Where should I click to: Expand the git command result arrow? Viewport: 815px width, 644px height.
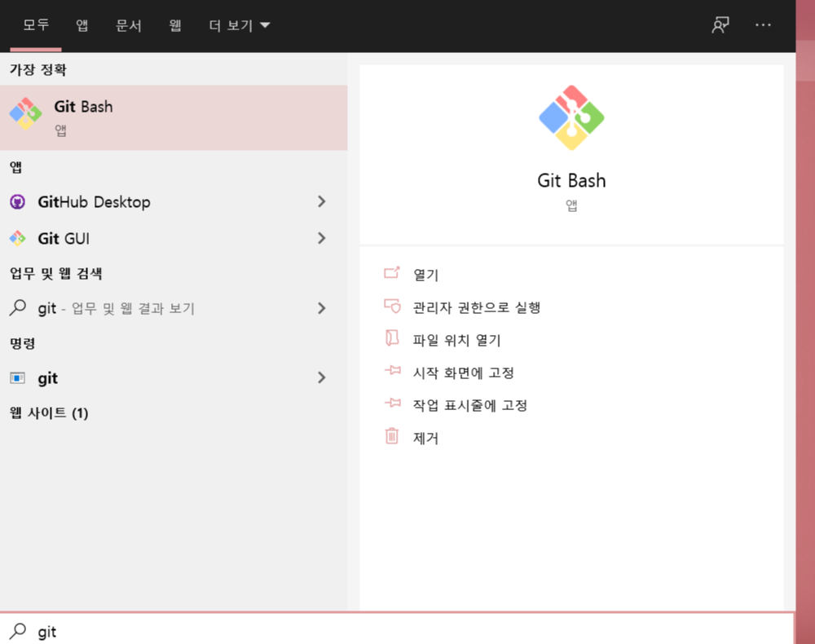(x=322, y=377)
